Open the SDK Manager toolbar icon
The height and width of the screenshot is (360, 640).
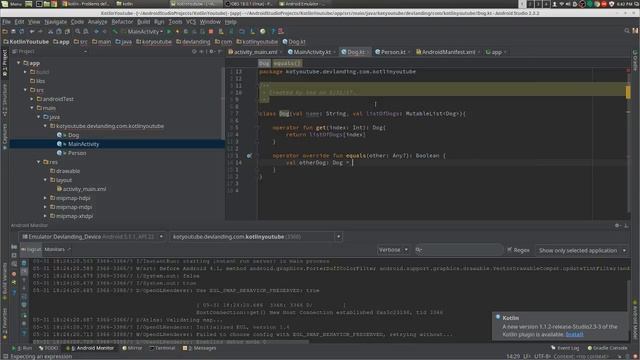[x=252, y=31]
